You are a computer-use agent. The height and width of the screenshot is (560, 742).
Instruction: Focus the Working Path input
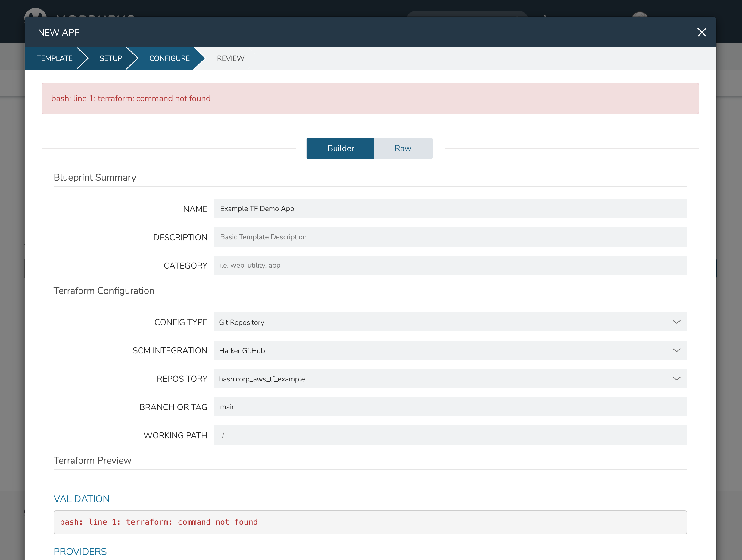click(x=450, y=435)
